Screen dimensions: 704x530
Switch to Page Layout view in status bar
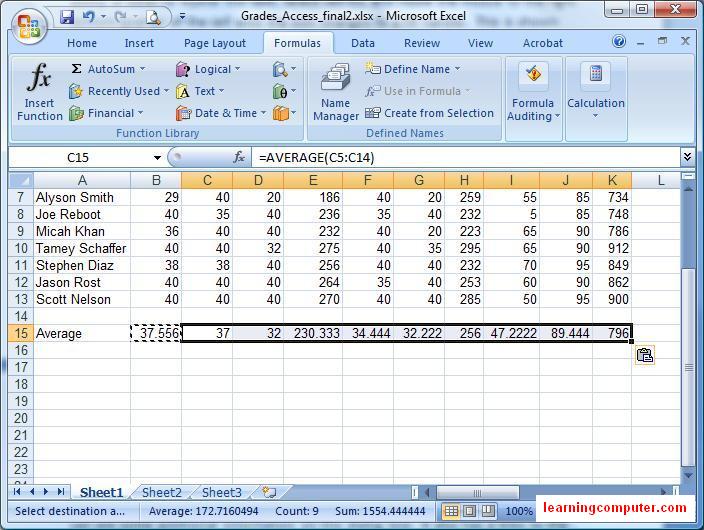pyautogui.click(x=470, y=511)
